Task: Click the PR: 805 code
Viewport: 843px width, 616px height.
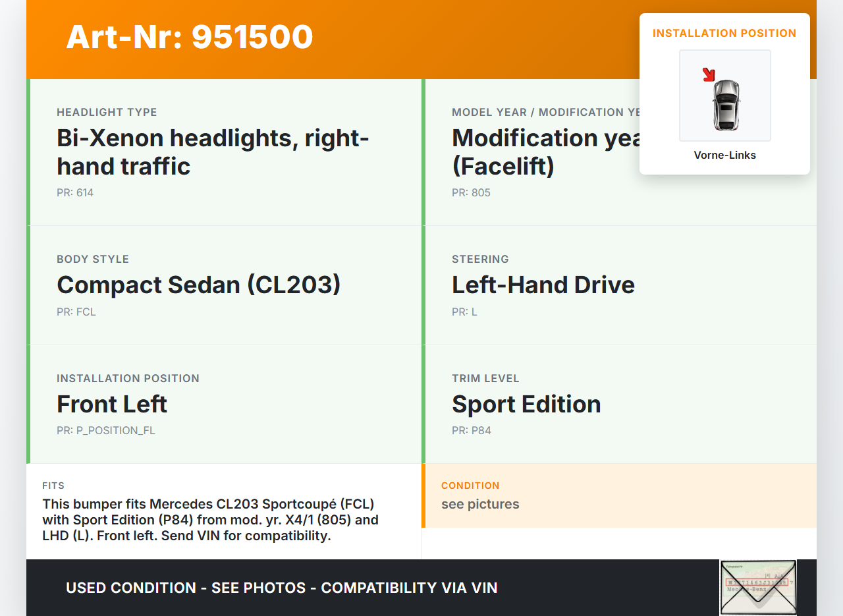Action: pos(471,193)
